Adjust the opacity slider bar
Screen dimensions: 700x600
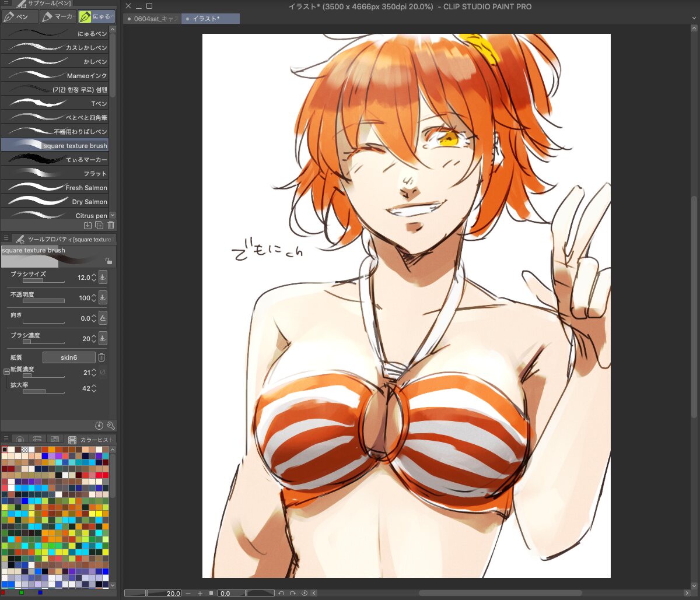(44, 301)
